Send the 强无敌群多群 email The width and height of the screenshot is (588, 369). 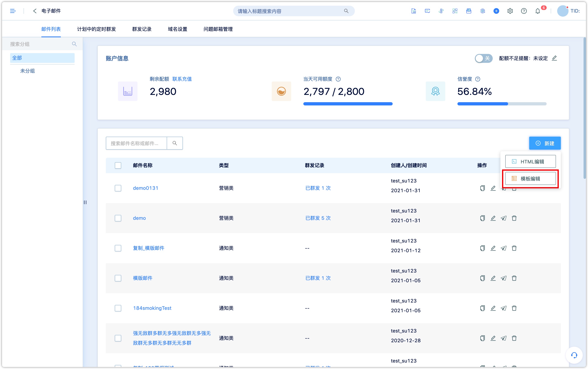pyautogui.click(x=503, y=338)
